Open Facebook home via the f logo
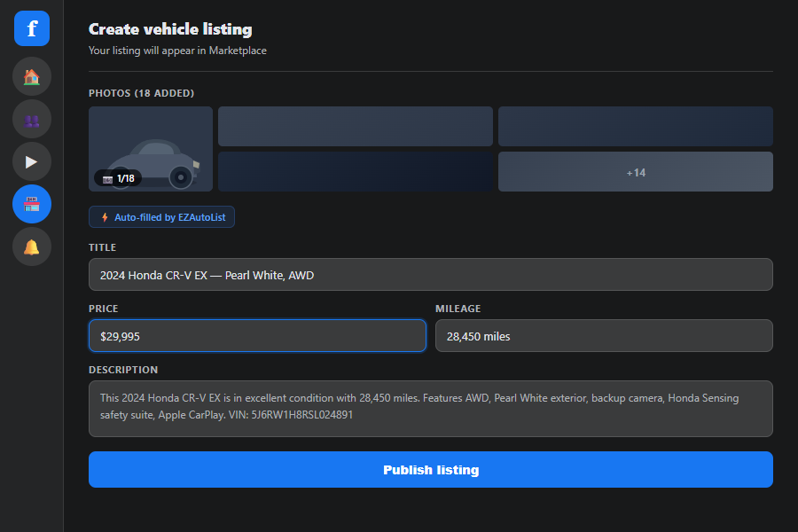Image resolution: width=798 pixels, height=532 pixels. 31,28
